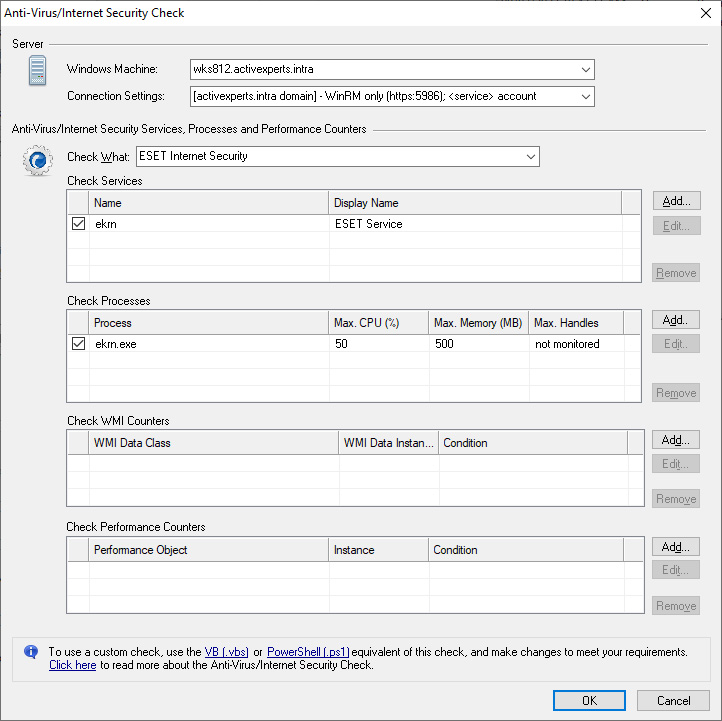This screenshot has width=722, height=721.
Task: Dismiss dialog with Cancel button
Action: pos(673,700)
